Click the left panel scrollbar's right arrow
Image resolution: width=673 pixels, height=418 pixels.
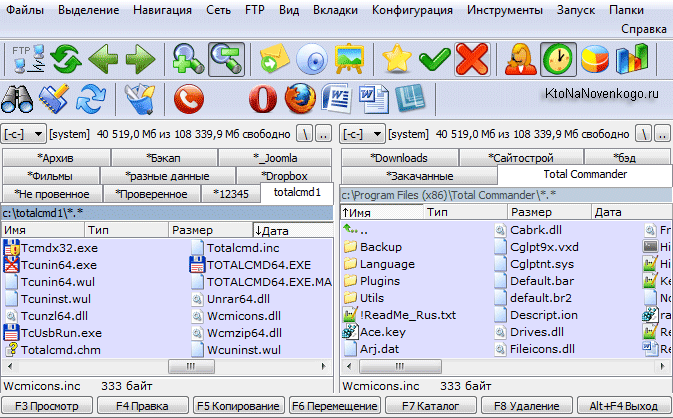coord(324,367)
